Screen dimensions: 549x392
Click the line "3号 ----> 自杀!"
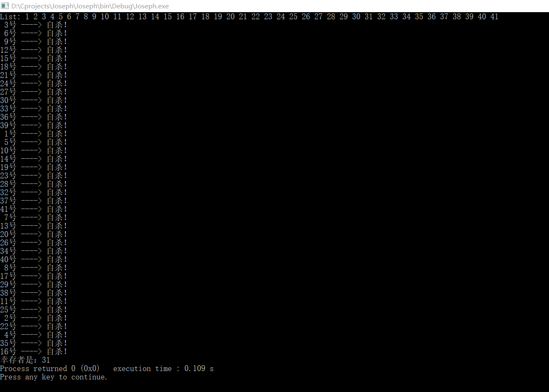point(36,25)
